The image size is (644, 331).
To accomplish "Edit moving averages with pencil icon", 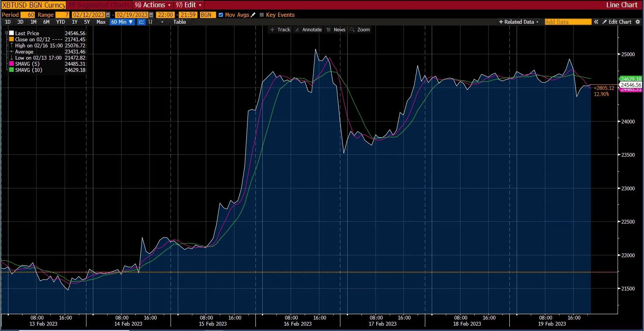I will click(253, 15).
